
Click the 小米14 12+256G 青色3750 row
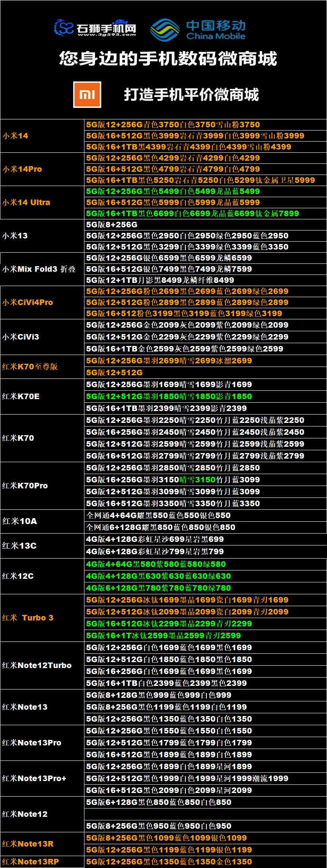206,125
